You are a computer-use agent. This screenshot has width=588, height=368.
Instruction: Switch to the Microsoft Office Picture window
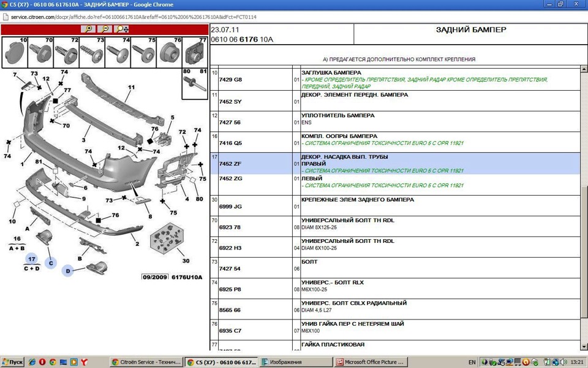pyautogui.click(x=371, y=362)
